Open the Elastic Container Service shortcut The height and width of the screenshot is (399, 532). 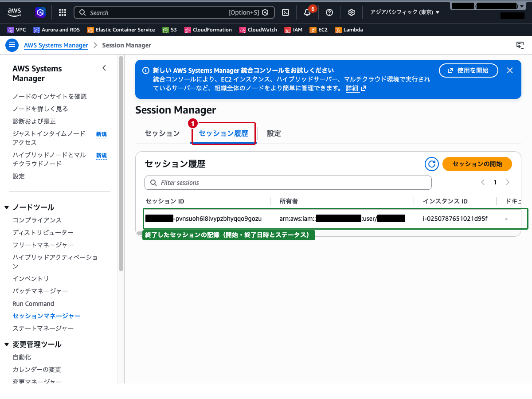pyautogui.click(x=121, y=30)
